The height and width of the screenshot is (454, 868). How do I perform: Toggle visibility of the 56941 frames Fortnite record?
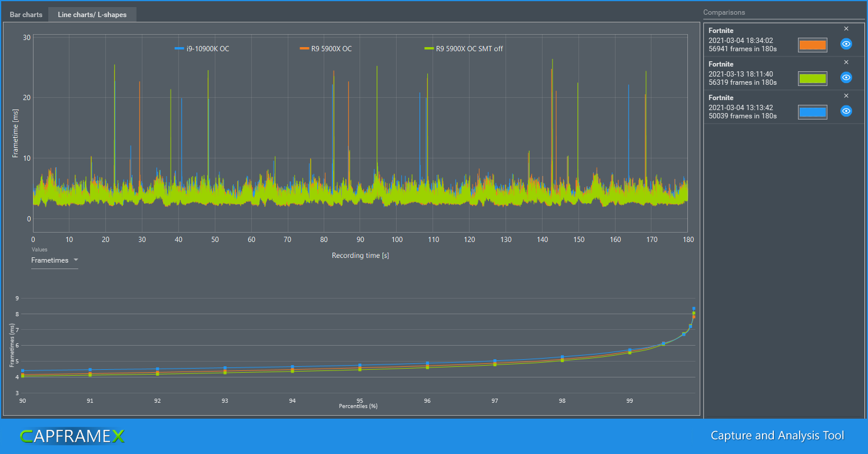(846, 44)
